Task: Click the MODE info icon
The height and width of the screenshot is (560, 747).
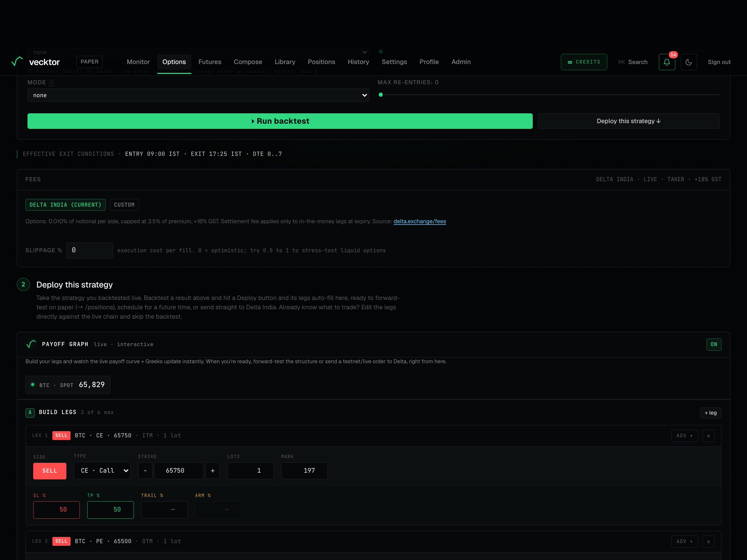Action: (51, 82)
